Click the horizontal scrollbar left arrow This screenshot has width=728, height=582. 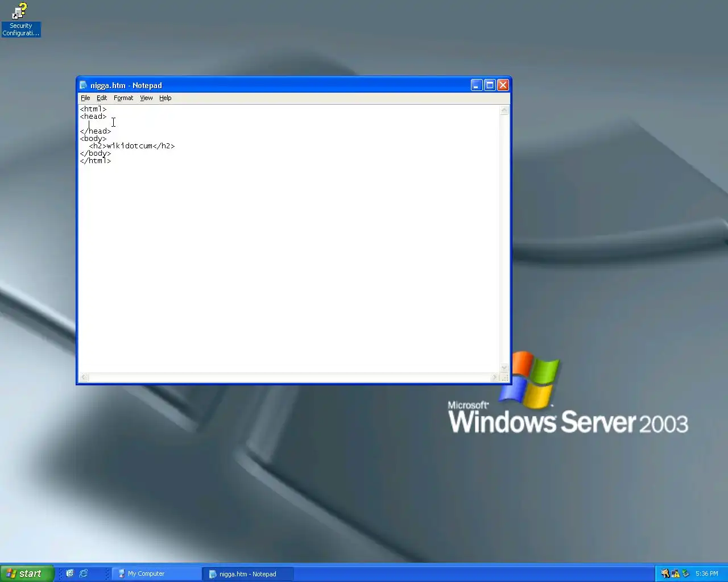tap(84, 377)
